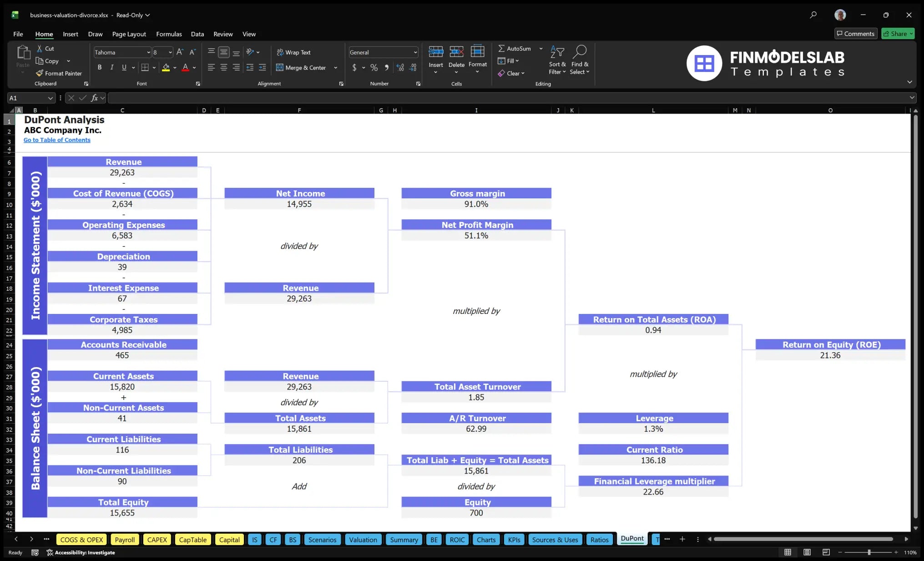Click the Format Painter brush icon
The image size is (924, 561).
point(40,73)
